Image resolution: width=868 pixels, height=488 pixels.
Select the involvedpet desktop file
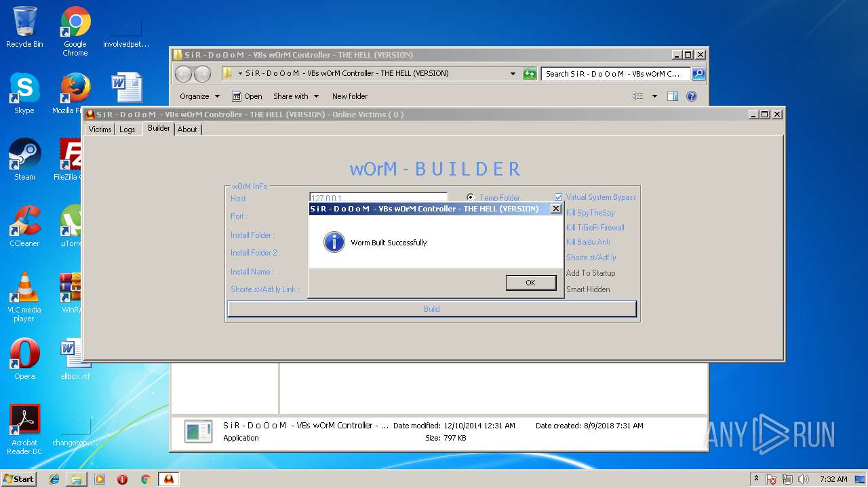tap(126, 32)
